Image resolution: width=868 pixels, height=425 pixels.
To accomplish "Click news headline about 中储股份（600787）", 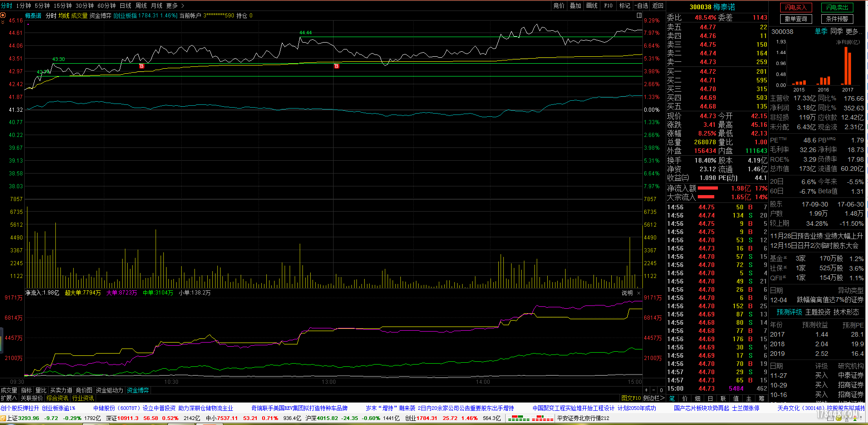I will pos(163,408).
